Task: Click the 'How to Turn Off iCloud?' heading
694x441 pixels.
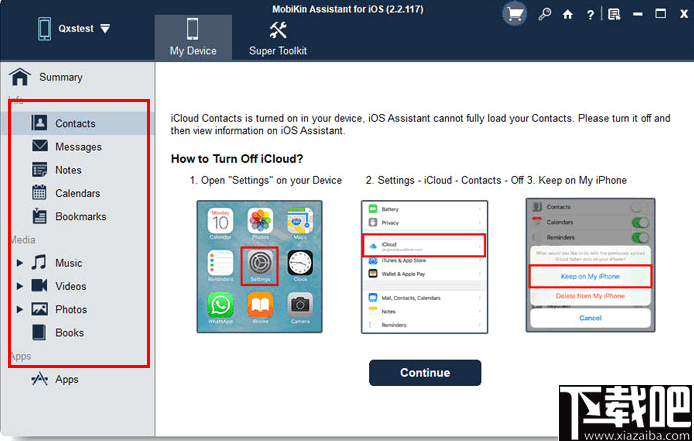Action: tap(237, 159)
